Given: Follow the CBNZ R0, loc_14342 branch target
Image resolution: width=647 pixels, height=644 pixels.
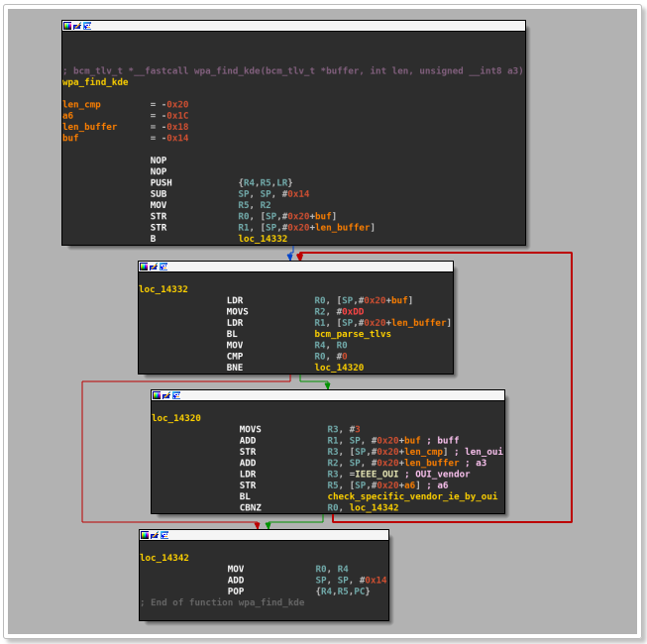Looking at the screenshot, I should click(375, 507).
